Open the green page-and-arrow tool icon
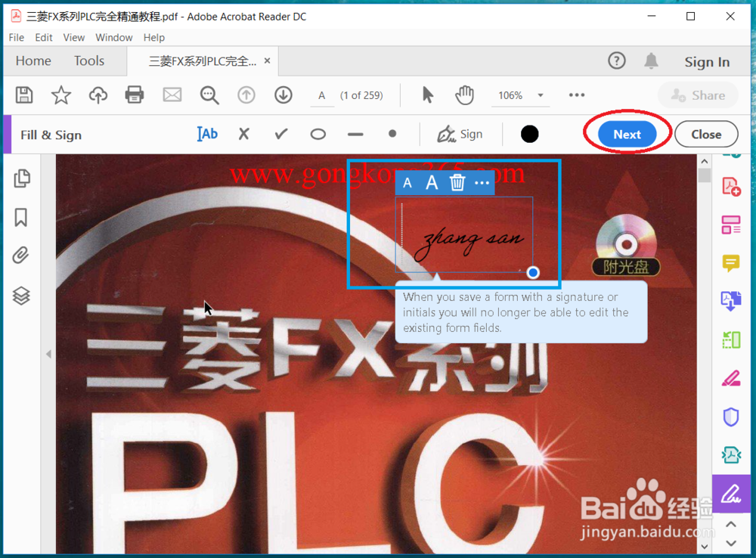This screenshot has width=756, height=558. click(731, 339)
